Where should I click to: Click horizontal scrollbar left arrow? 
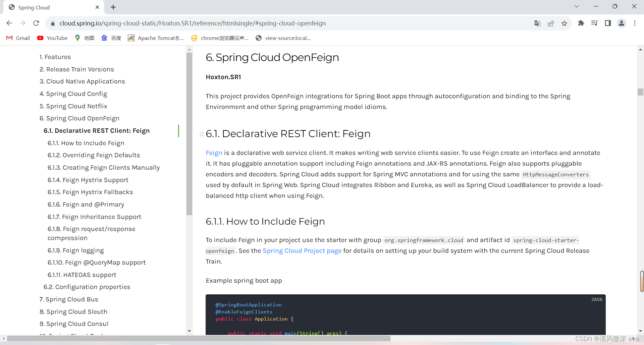tap(3, 339)
